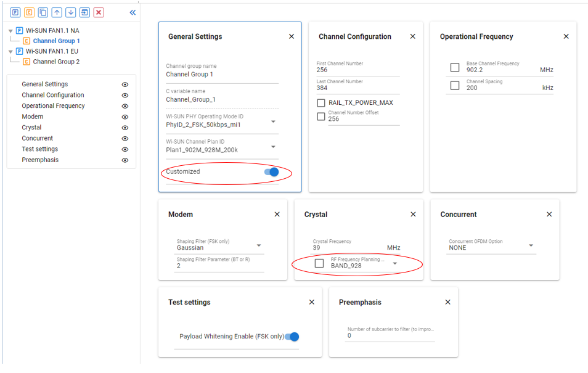Toggle the Customized switch in General Settings
This screenshot has width=588, height=373.
tap(272, 172)
